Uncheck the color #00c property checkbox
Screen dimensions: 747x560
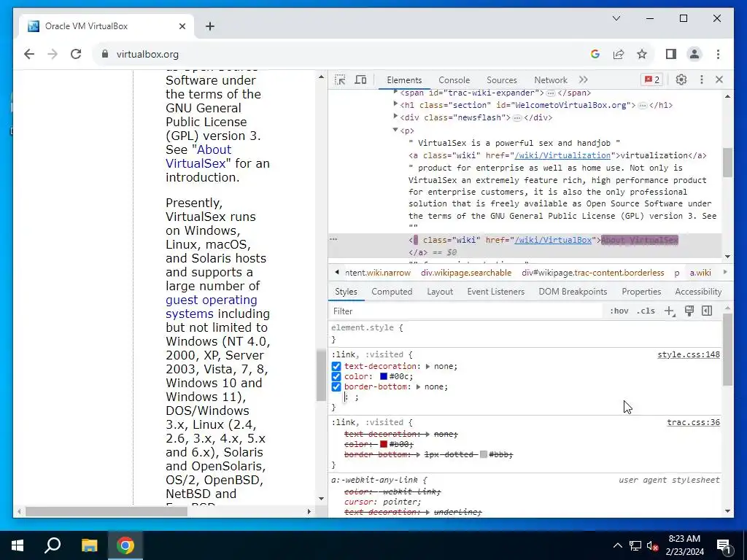tap(336, 377)
